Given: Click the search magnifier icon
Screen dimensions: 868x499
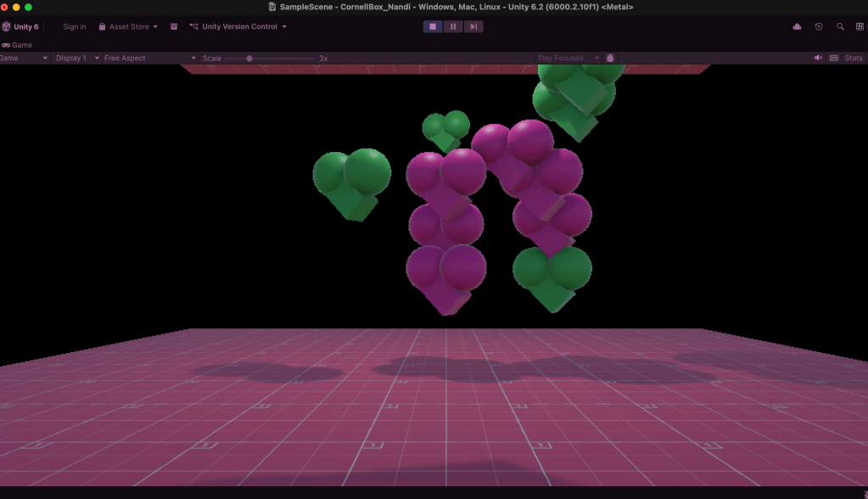Looking at the screenshot, I should [x=840, y=26].
